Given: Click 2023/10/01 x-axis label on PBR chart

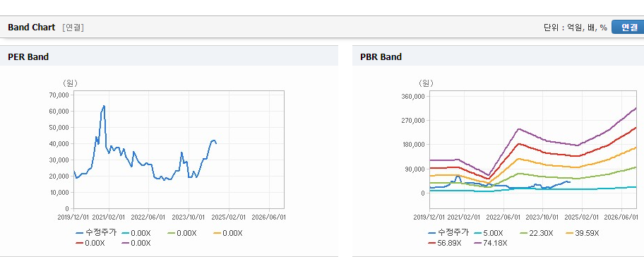Looking at the screenshot, I should click(x=542, y=217).
